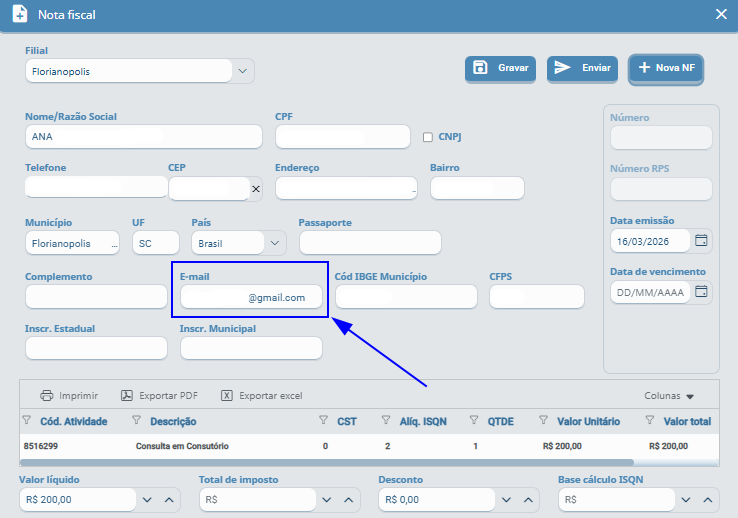Click into the E-mail input field
Image resolution: width=738 pixels, height=518 pixels.
251,297
